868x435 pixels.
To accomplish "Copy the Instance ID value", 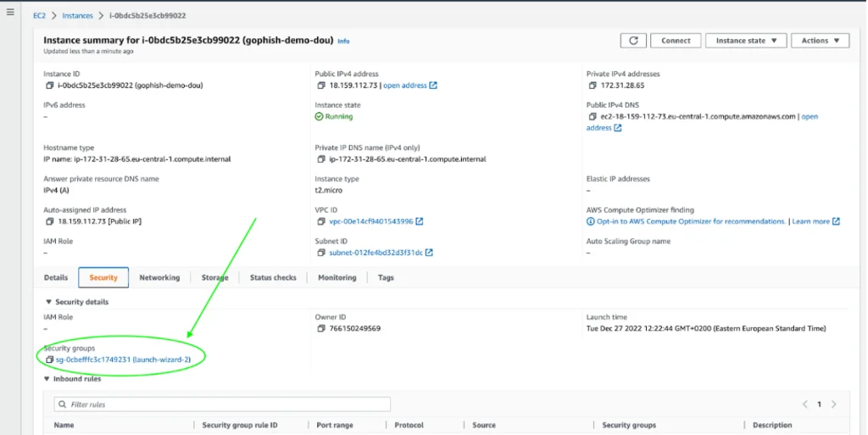I will [x=49, y=86].
